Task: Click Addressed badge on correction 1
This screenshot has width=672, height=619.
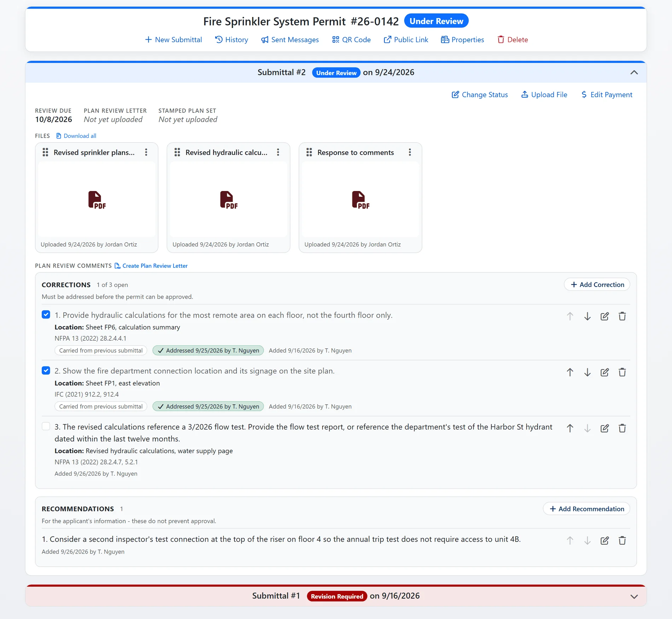Action: 208,351
